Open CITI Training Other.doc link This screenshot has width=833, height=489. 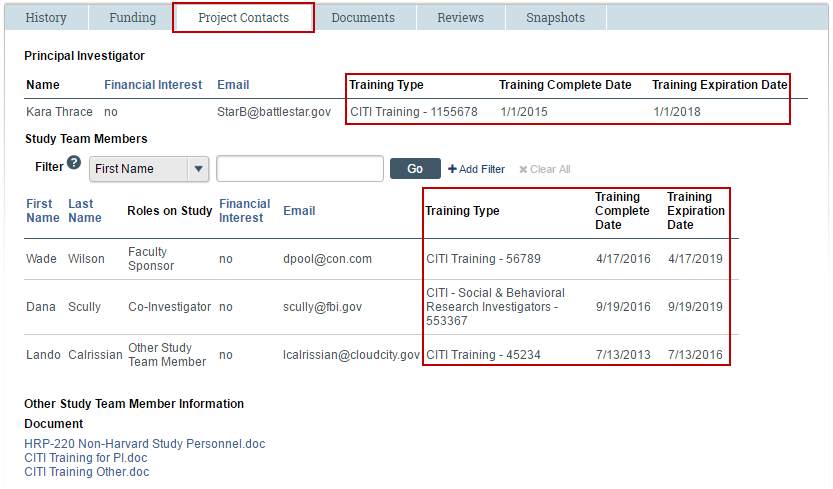(x=87, y=471)
